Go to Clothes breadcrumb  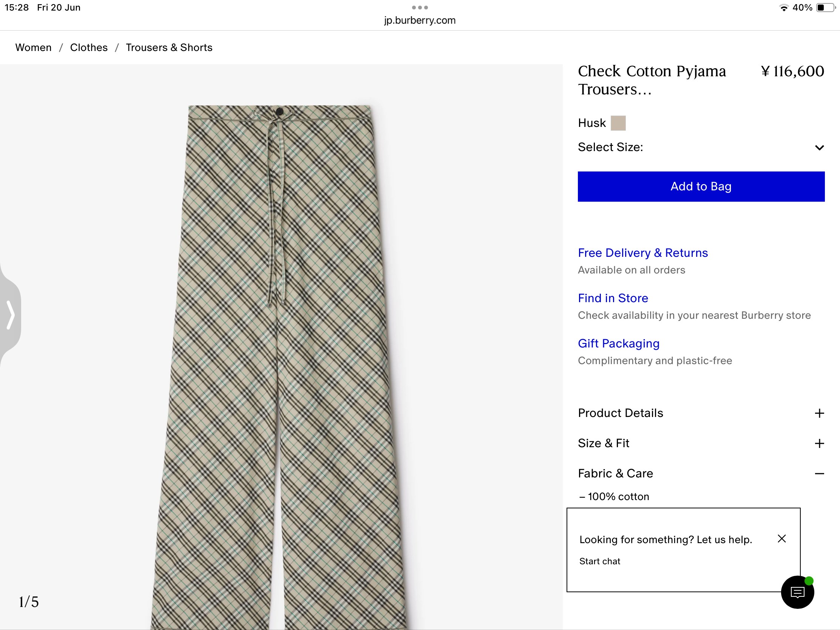click(x=89, y=48)
